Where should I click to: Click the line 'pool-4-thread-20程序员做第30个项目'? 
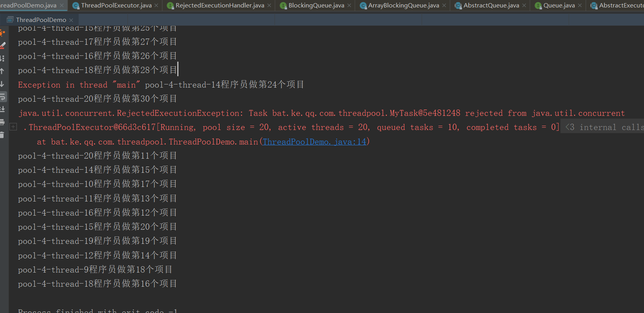click(x=97, y=99)
